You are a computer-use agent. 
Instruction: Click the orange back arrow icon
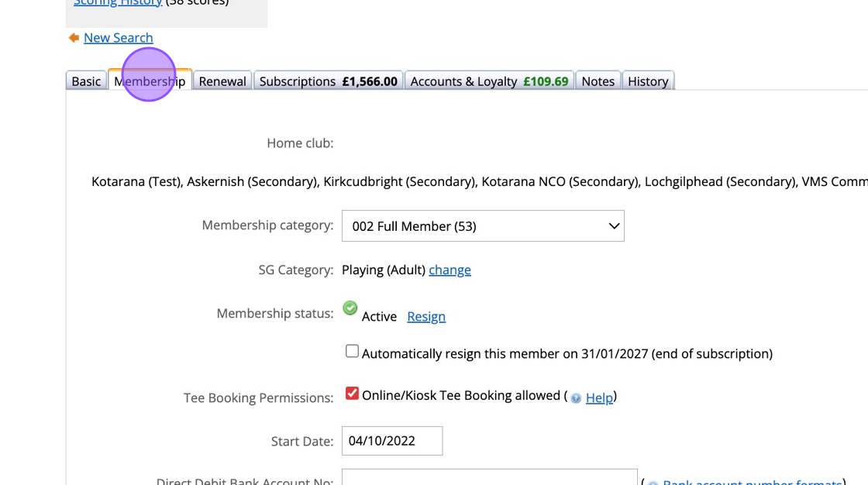pos(74,38)
